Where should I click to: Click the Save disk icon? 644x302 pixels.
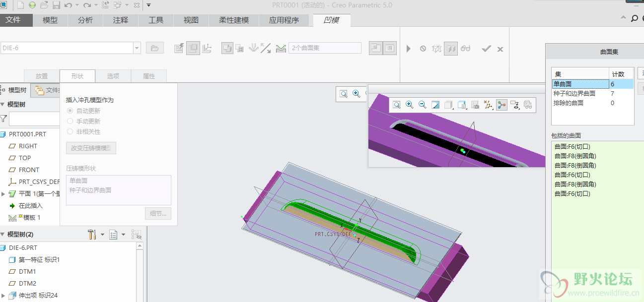point(56,5)
